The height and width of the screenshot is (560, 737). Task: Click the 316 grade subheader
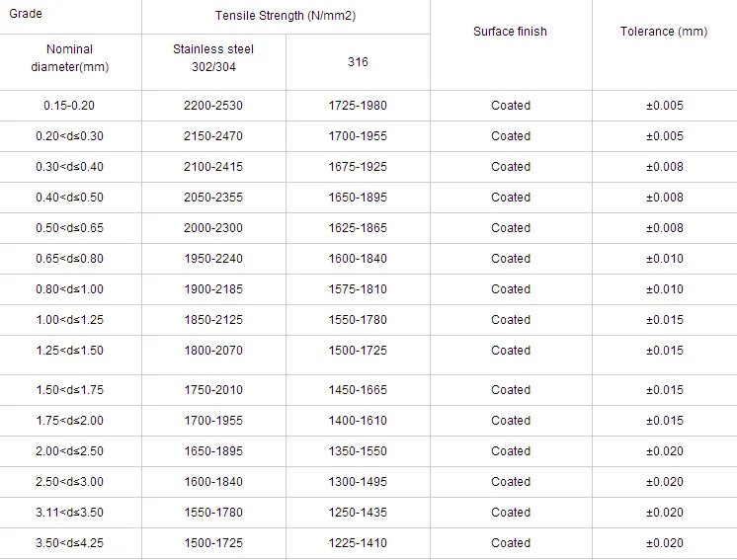tap(358, 62)
